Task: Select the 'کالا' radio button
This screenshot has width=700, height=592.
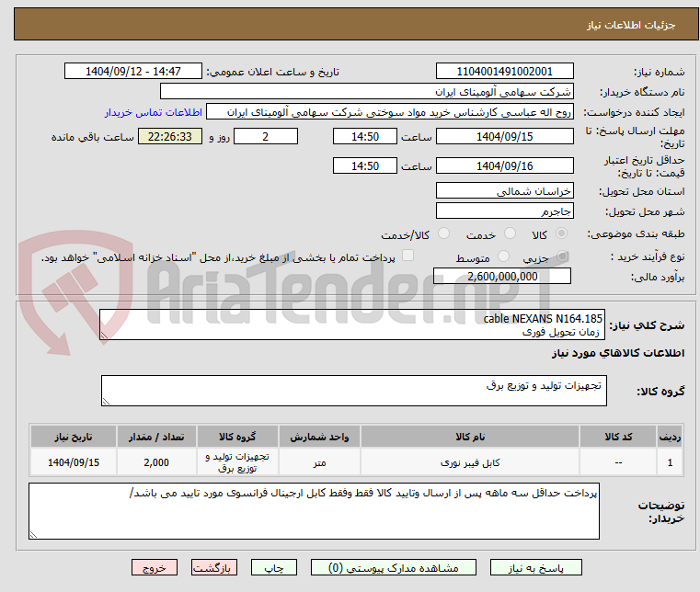Action: point(561,233)
